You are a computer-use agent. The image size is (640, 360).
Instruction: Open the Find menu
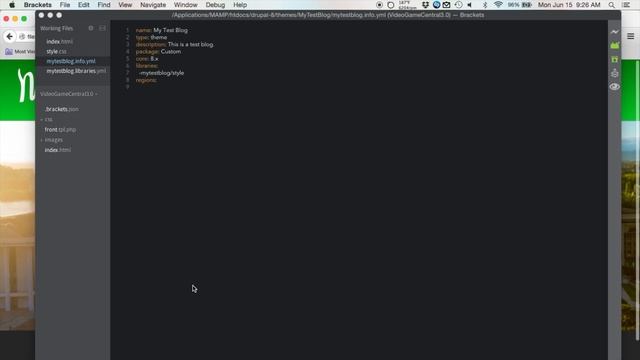point(104,5)
